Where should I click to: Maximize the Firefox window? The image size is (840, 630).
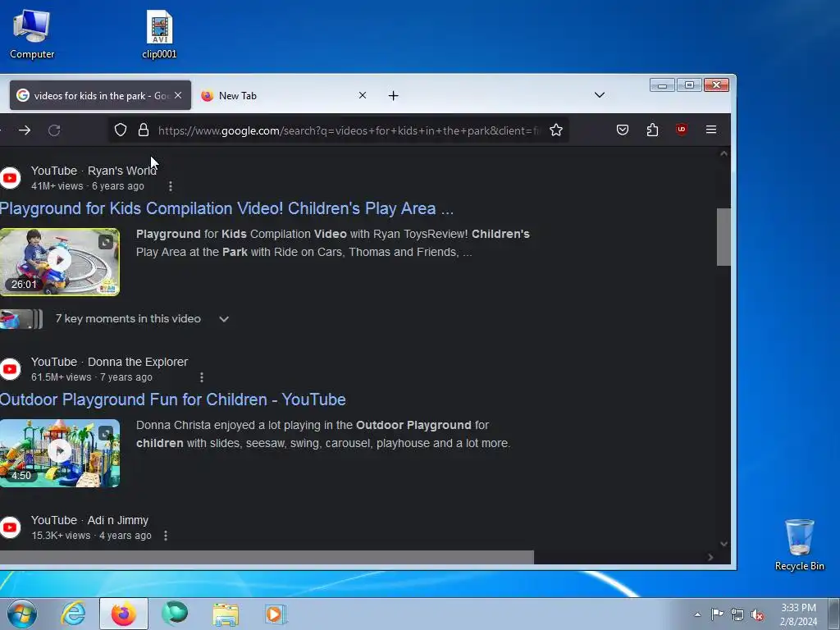(689, 85)
